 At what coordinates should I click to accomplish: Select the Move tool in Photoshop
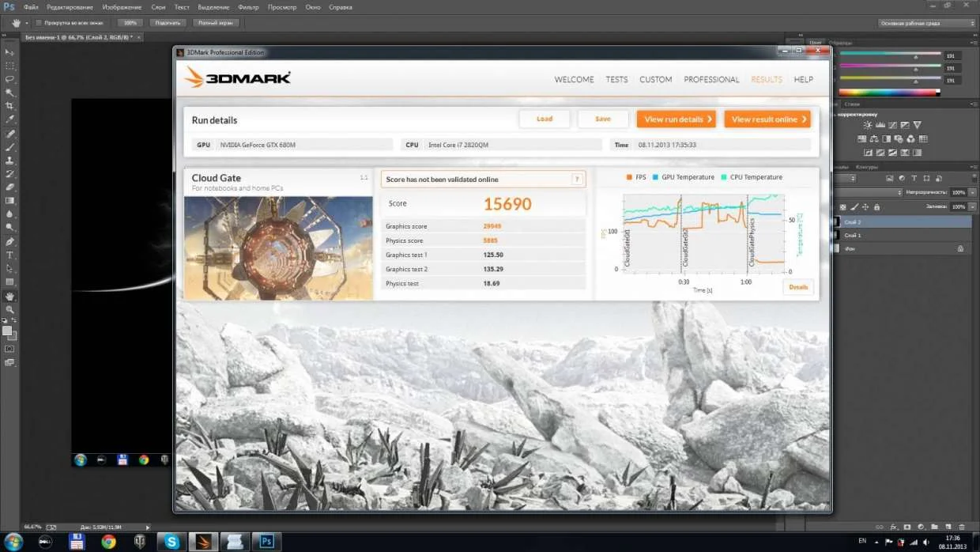click(10, 51)
